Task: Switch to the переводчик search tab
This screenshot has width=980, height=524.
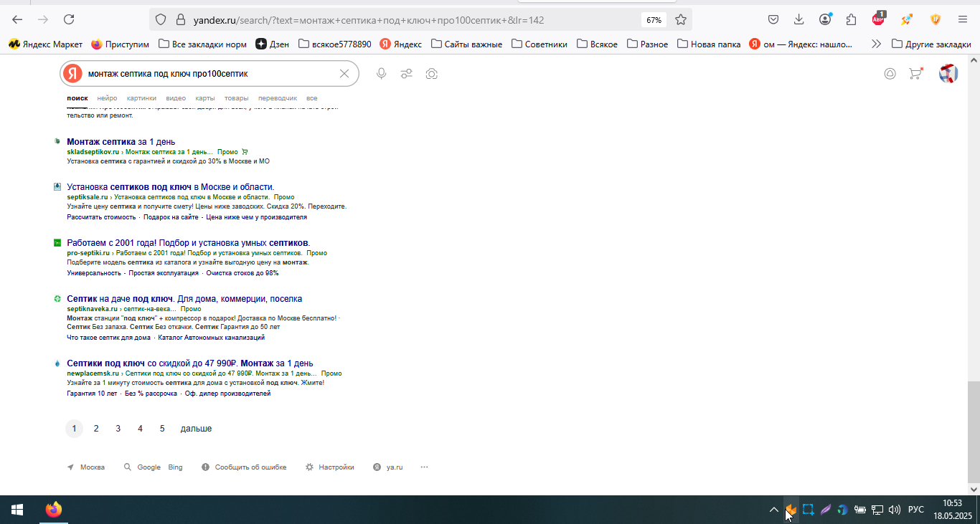Action: pos(277,97)
